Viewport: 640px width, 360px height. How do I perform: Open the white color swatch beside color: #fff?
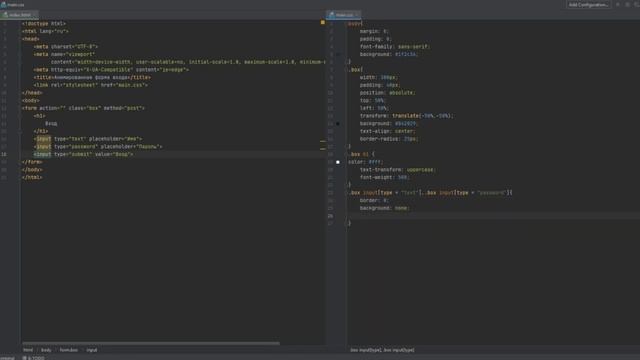point(338,162)
